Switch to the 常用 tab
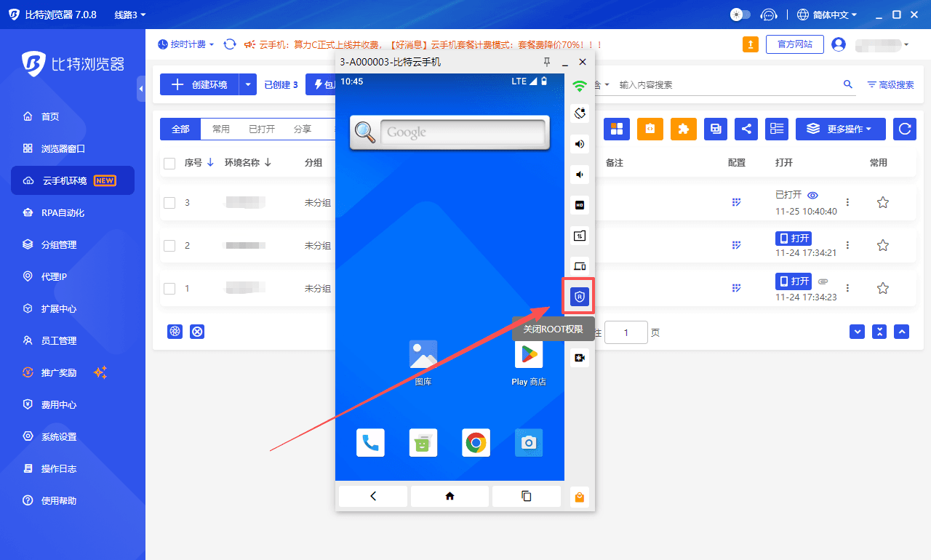The height and width of the screenshot is (560, 931). click(x=221, y=129)
